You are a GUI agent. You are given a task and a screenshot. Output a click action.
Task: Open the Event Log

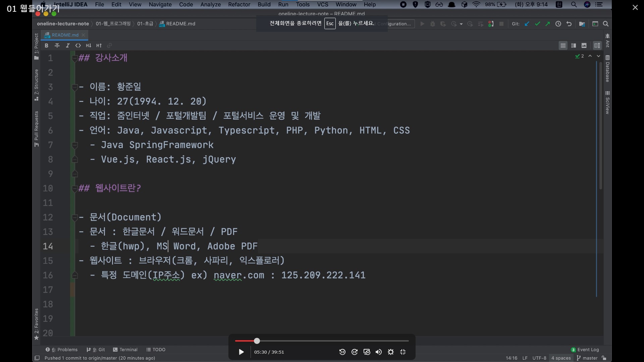[585, 350]
